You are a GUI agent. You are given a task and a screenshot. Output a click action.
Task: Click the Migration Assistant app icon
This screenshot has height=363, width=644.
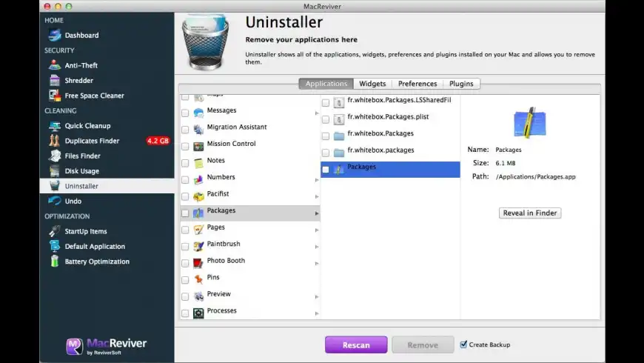(198, 130)
